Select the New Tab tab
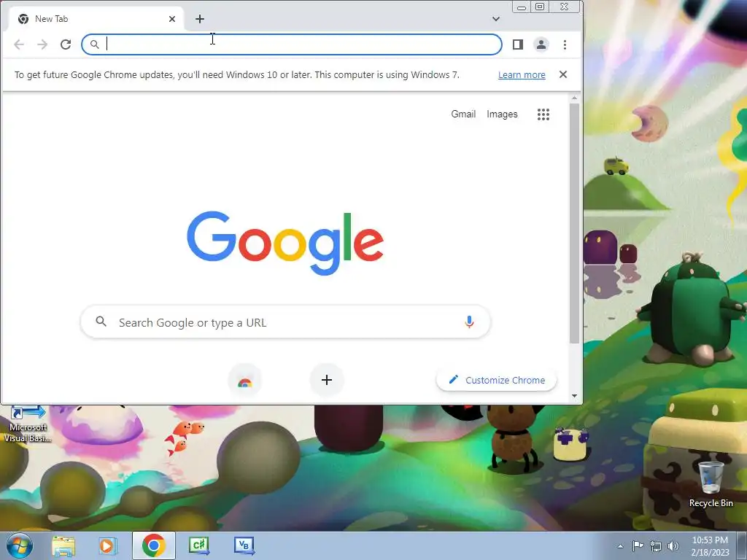The image size is (747, 560). click(x=96, y=19)
